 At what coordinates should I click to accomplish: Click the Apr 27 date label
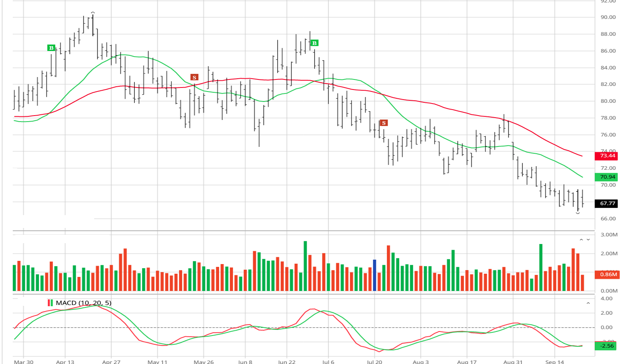pyautogui.click(x=111, y=362)
